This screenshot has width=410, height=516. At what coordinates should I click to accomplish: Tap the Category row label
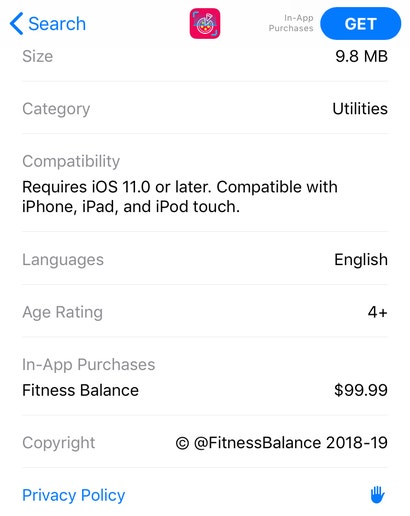tap(56, 109)
